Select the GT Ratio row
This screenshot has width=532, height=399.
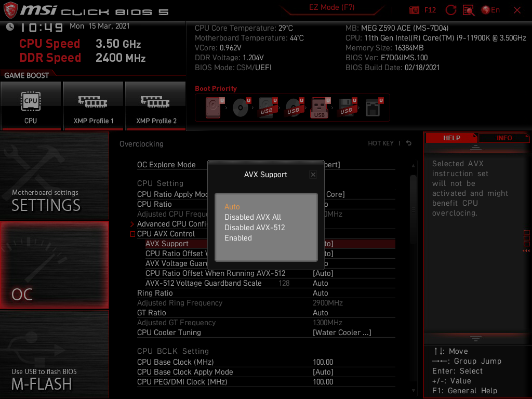tap(266, 313)
